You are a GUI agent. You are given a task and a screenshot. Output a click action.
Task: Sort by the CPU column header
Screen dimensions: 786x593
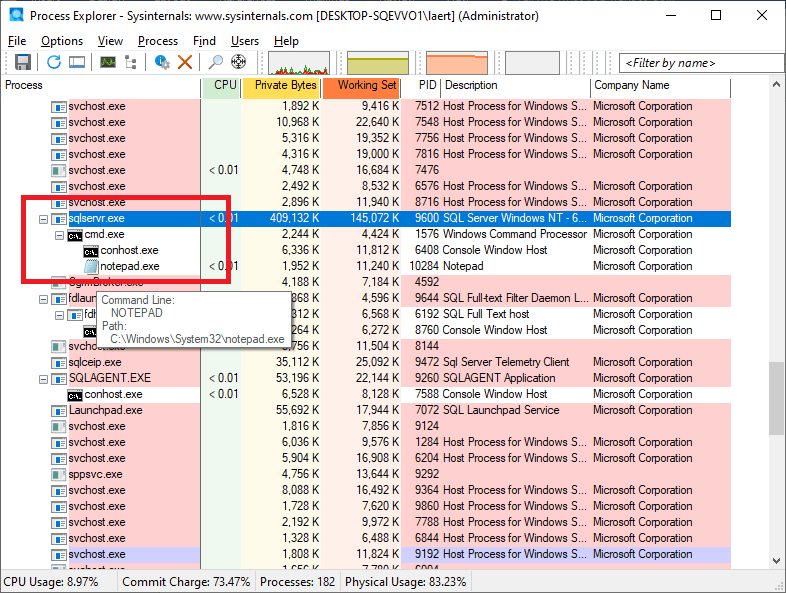222,86
